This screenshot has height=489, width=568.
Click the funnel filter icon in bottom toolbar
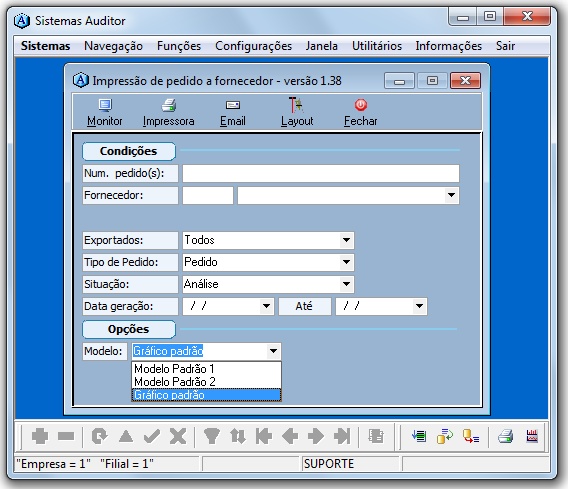[x=212, y=436]
